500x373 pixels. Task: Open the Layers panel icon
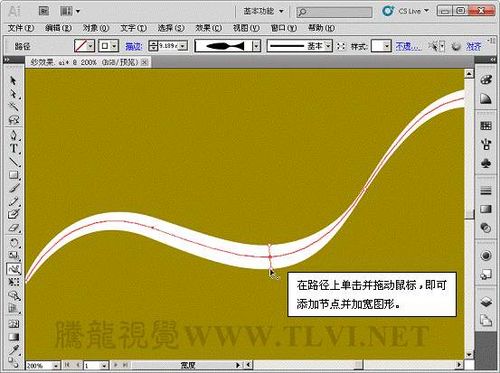pyautogui.click(x=486, y=302)
